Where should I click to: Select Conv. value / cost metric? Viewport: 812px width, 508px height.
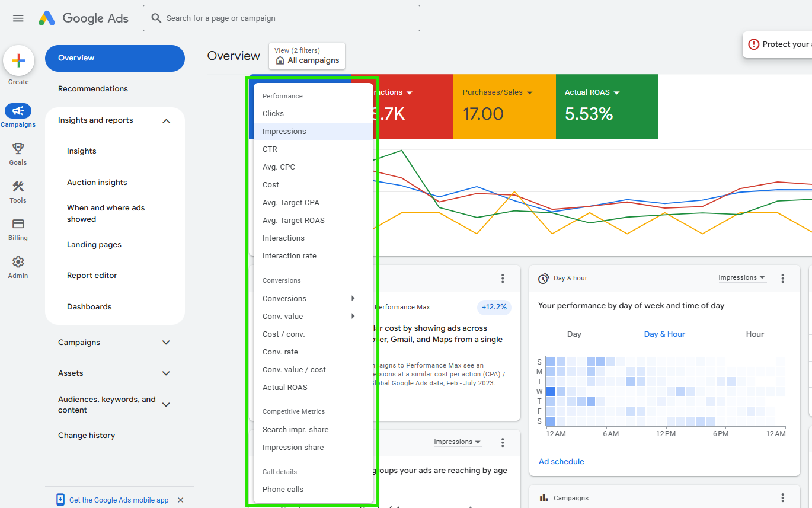(314, 370)
